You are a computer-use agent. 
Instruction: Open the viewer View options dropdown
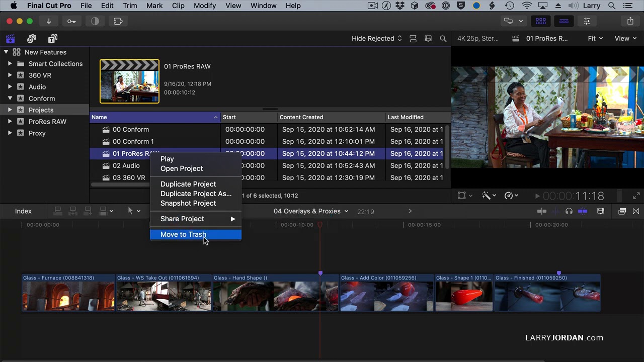625,38
